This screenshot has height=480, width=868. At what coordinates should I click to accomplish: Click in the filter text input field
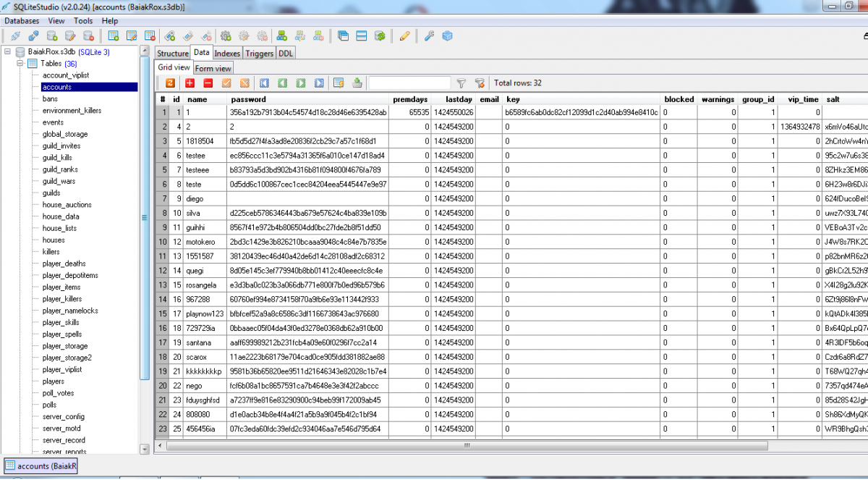pos(409,83)
